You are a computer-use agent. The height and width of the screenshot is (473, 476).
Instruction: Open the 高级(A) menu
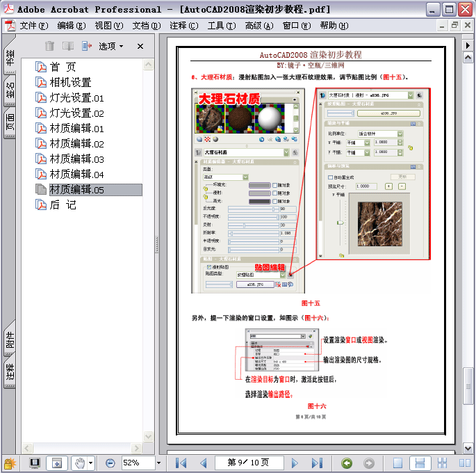tap(259, 26)
